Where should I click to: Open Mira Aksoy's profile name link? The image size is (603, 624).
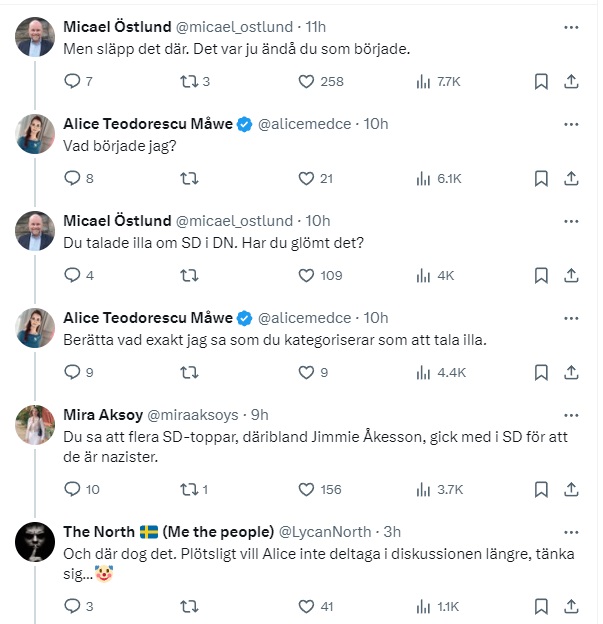[102, 414]
